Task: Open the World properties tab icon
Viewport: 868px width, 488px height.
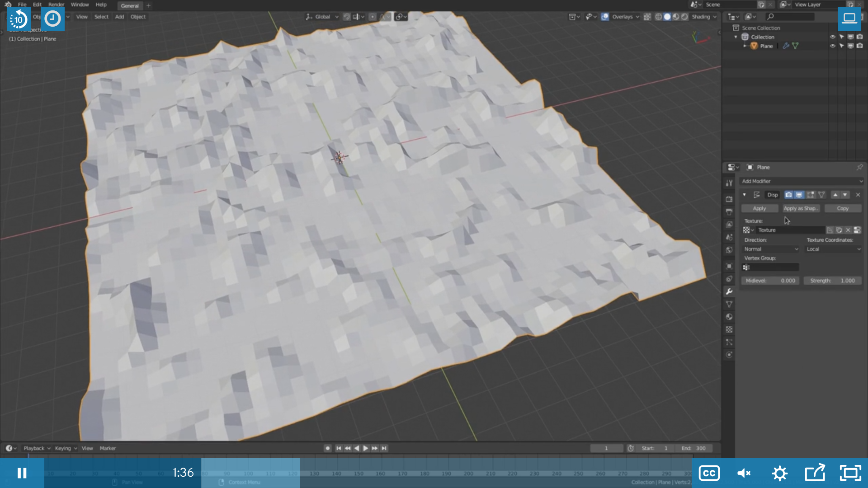Action: (x=729, y=250)
